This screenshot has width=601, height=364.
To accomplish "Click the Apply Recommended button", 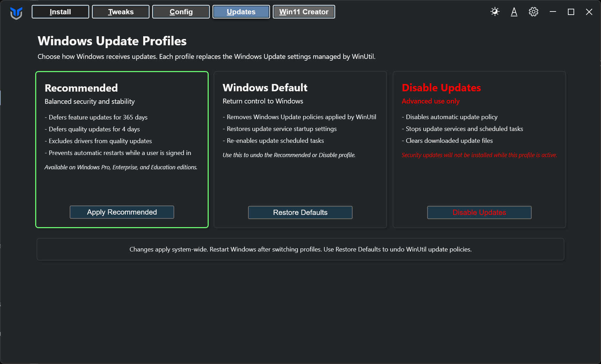I will point(122,212).
